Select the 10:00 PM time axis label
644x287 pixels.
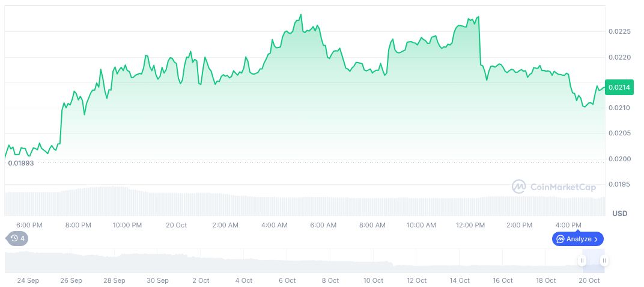tap(127, 225)
